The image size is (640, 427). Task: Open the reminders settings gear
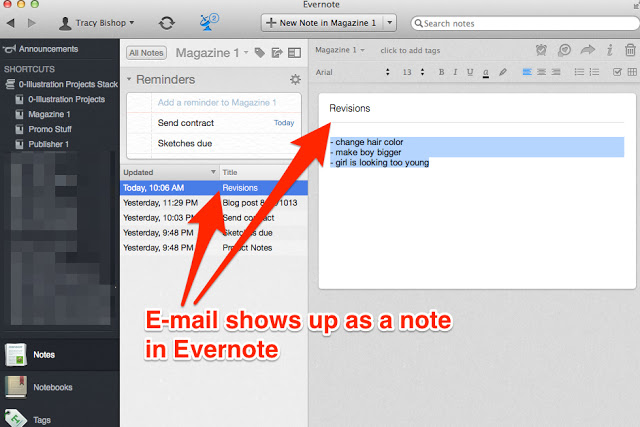click(x=295, y=79)
